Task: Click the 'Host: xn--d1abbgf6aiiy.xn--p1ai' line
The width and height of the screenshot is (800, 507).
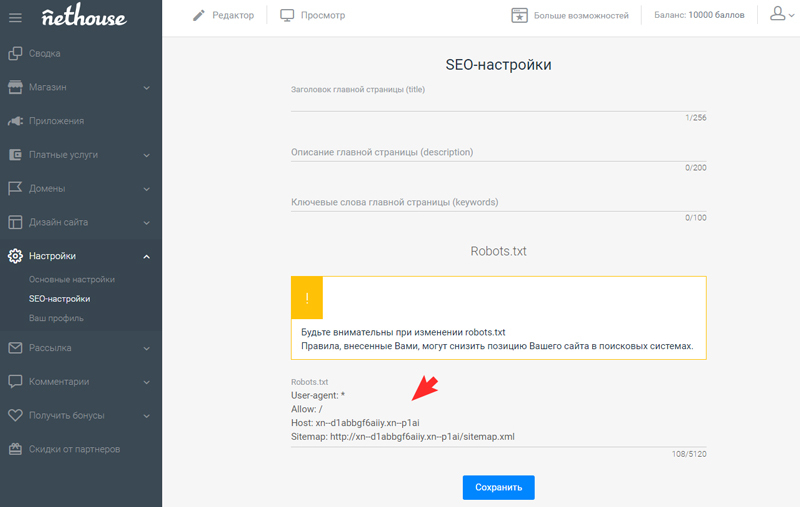Action: [355, 423]
